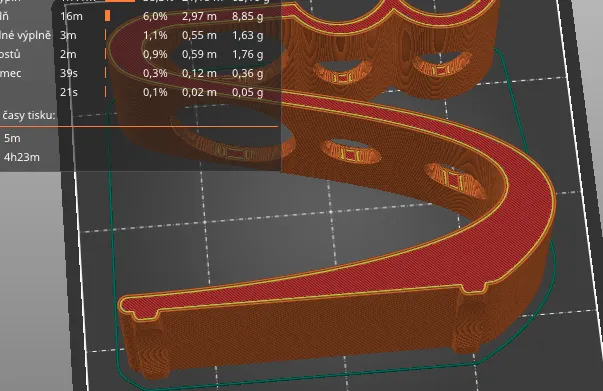Click the 0,59 m length value
Viewport: 603px width, 391px height.
point(199,54)
